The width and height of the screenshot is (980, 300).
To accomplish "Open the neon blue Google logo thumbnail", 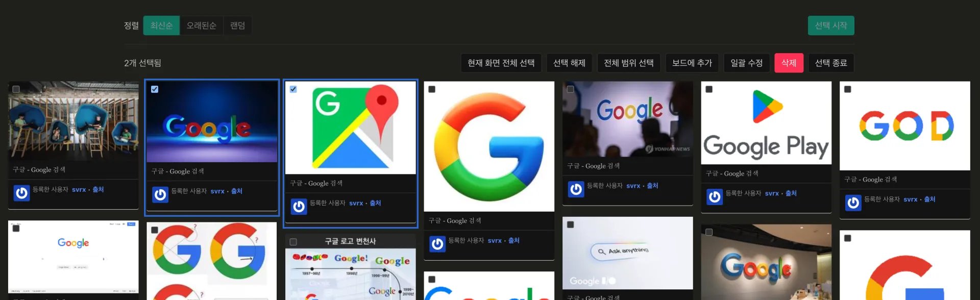I will (212, 122).
